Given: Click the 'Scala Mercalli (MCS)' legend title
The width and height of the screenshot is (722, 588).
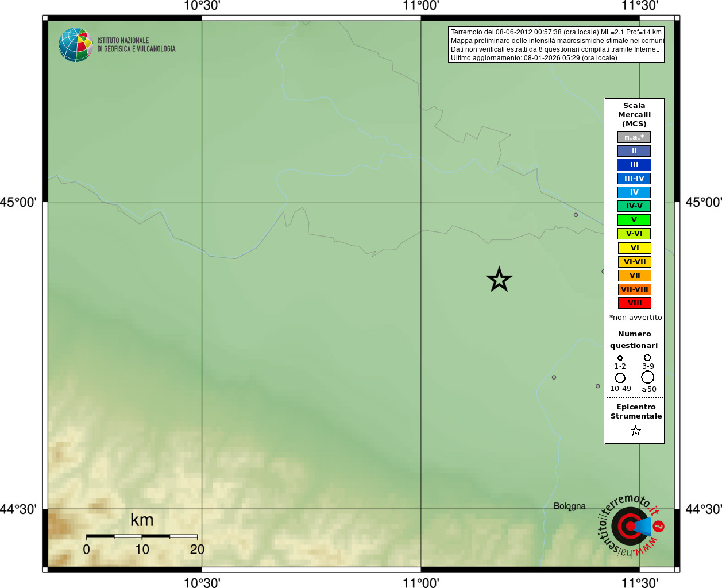Looking at the screenshot, I should point(634,115).
